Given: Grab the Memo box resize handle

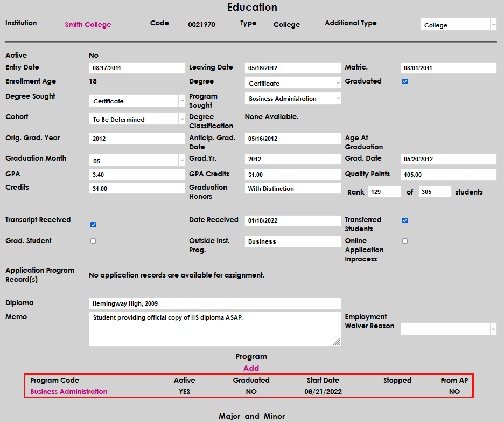Looking at the screenshot, I should point(337,342).
